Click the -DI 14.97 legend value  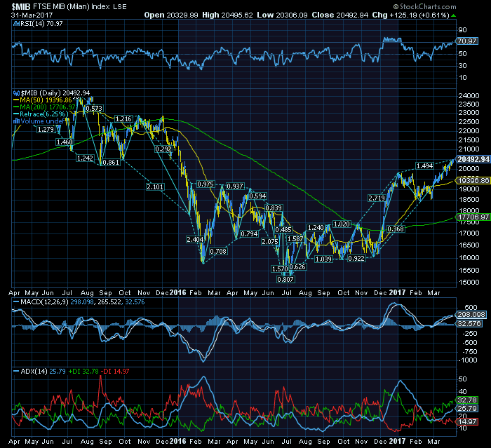pos(116,372)
